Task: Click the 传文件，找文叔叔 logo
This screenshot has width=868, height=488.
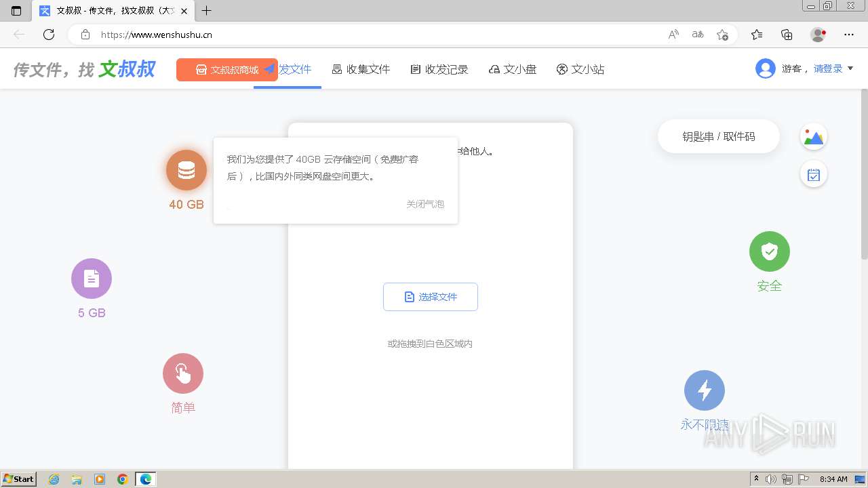Action: (x=85, y=69)
